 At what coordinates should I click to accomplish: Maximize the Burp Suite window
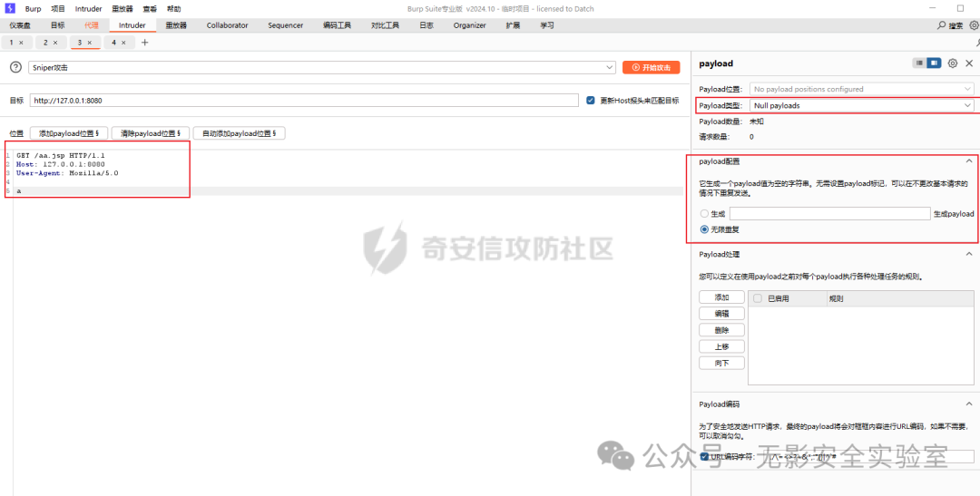960,9
